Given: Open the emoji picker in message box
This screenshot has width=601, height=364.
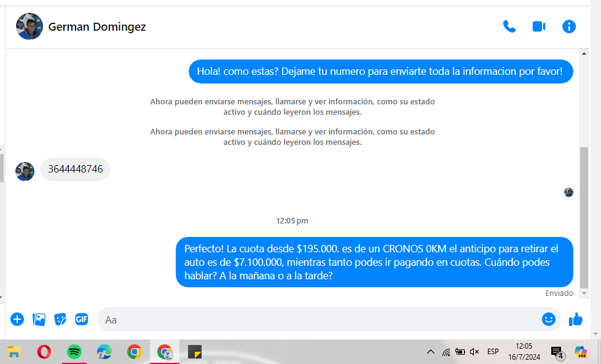Looking at the screenshot, I should (548, 319).
